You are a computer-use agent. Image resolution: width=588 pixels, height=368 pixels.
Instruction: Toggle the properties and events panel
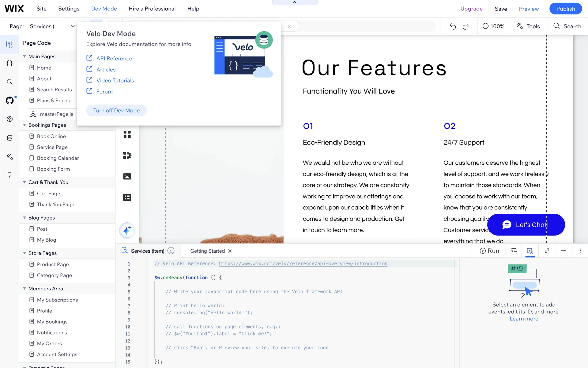click(530, 251)
